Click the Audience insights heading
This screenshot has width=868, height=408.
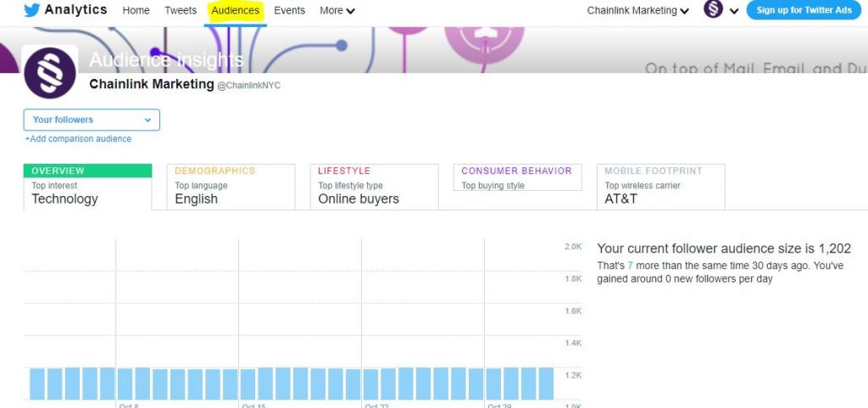point(166,59)
